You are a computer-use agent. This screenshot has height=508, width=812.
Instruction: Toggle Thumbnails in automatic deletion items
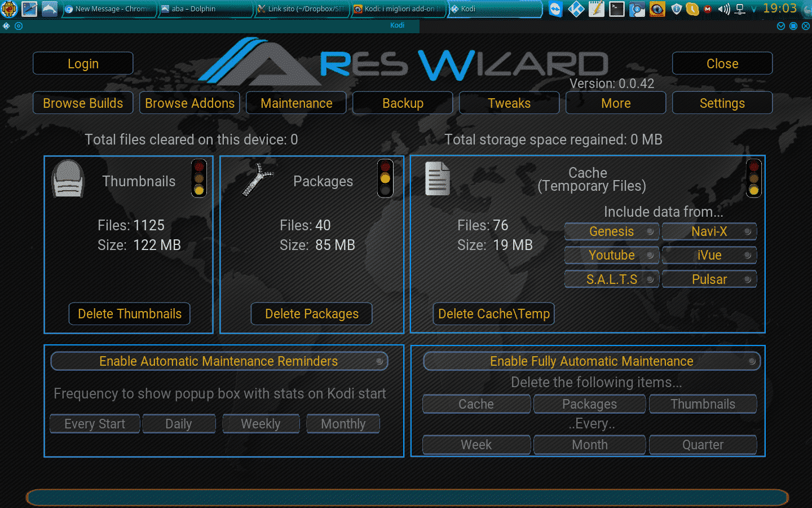click(x=703, y=404)
